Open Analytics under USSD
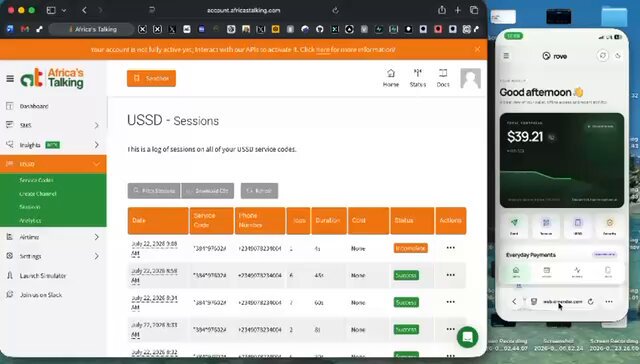Screen dimensions: 640x364 (30, 220)
